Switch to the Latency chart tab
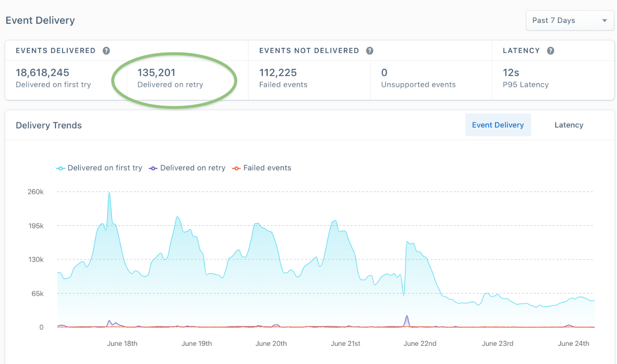The image size is (617, 364). coord(569,125)
